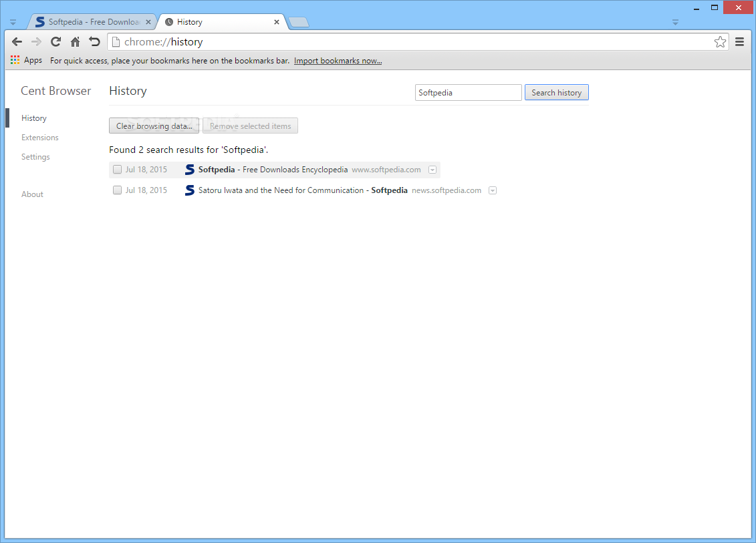Maximize the browser window
Image resolution: width=756 pixels, height=543 pixels.
click(x=715, y=8)
